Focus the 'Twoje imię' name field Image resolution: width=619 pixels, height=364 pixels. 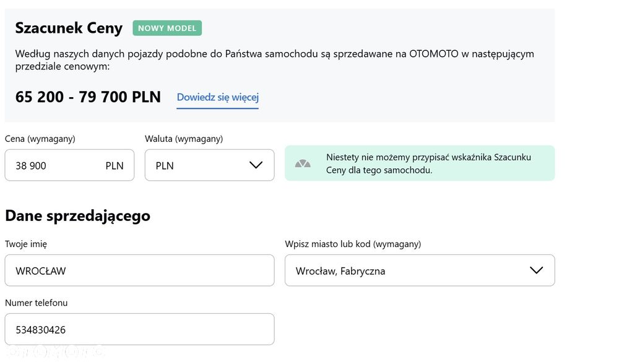[x=139, y=271]
